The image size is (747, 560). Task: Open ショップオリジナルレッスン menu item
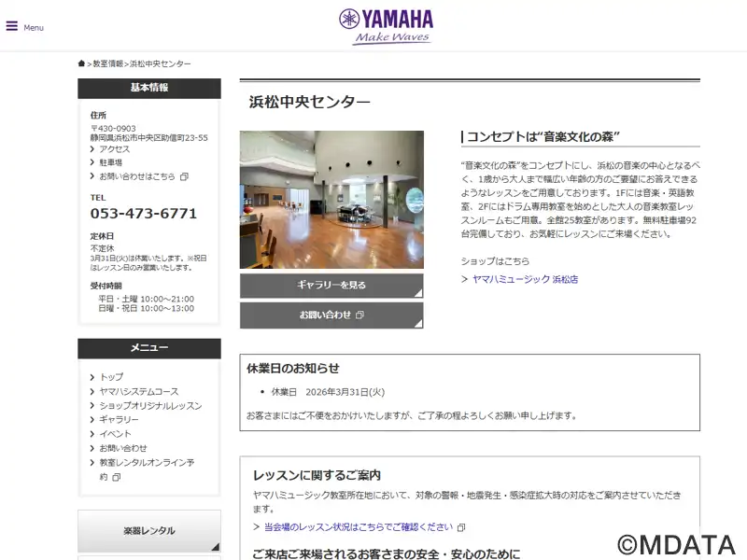150,406
